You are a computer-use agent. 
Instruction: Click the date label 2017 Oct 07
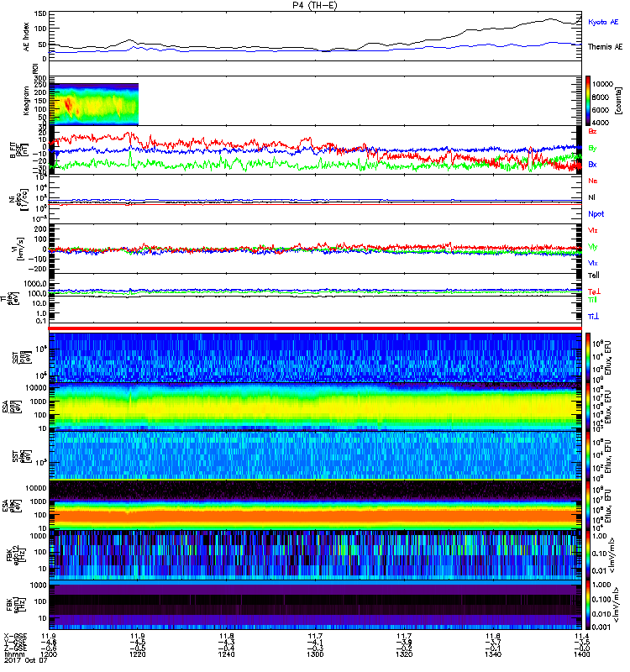(26, 660)
